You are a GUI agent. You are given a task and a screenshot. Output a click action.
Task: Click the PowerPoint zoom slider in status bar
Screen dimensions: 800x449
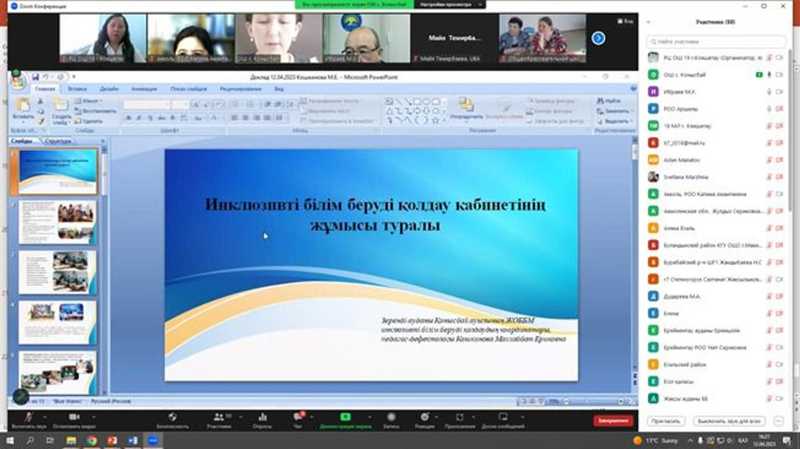[x=592, y=402]
